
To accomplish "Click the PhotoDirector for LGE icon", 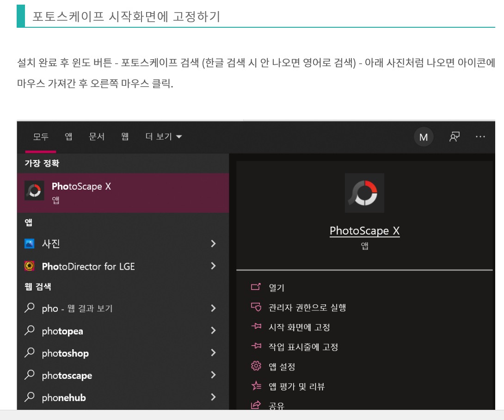I will click(29, 266).
